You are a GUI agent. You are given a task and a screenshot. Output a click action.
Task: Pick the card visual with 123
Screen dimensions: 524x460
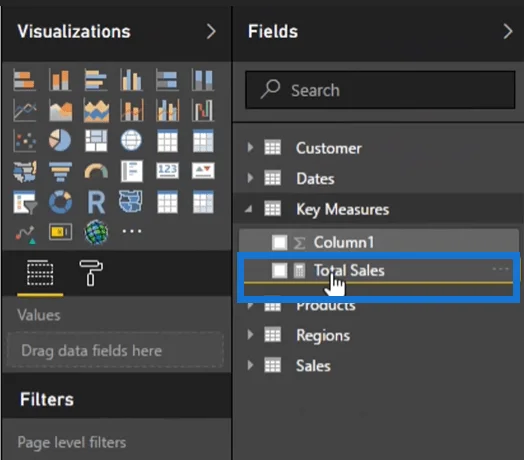click(x=167, y=171)
